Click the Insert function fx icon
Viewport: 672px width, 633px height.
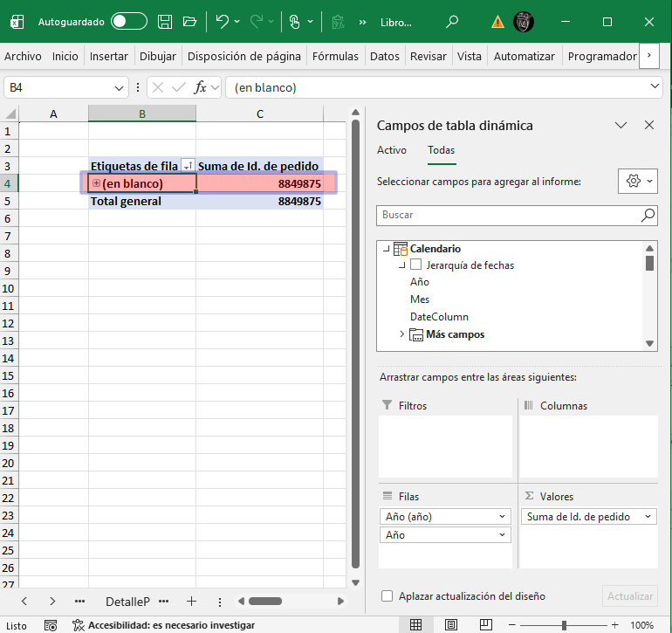pyautogui.click(x=200, y=87)
